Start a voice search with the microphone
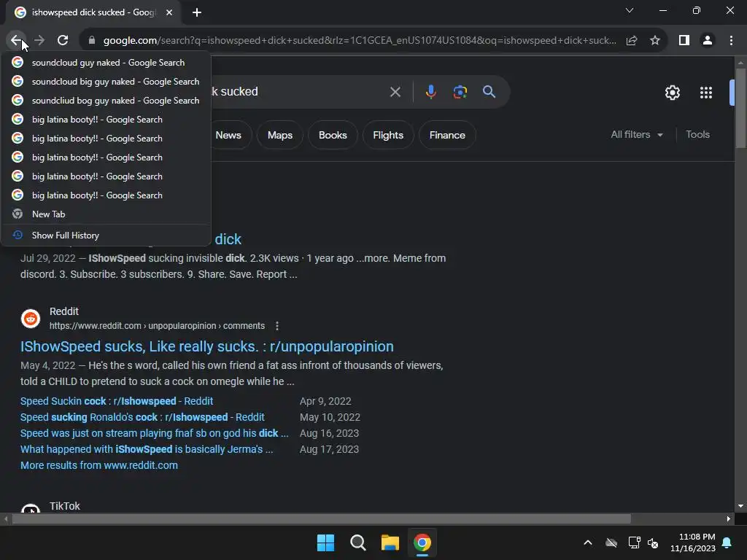 point(430,92)
